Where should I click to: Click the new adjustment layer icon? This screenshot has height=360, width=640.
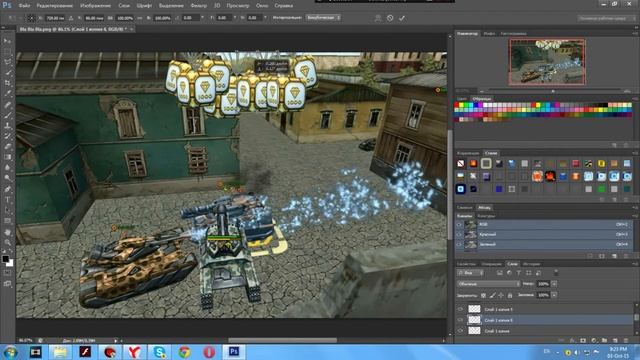(594, 340)
